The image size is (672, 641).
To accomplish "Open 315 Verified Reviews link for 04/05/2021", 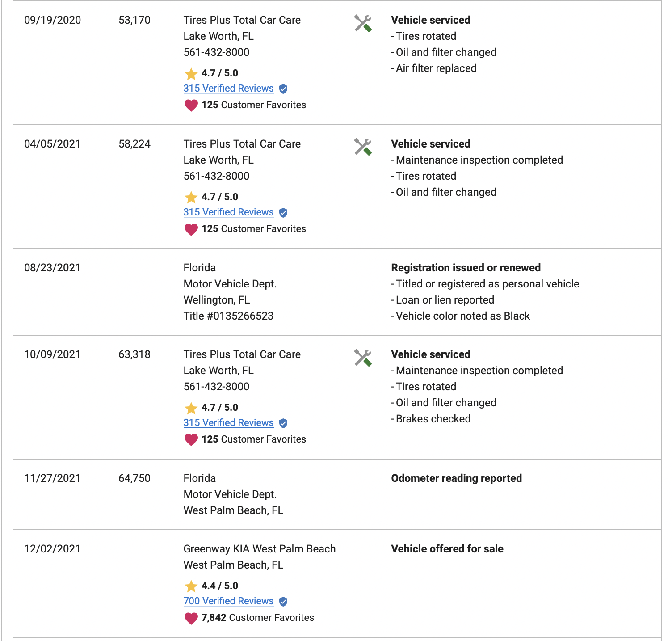I will pyautogui.click(x=228, y=212).
